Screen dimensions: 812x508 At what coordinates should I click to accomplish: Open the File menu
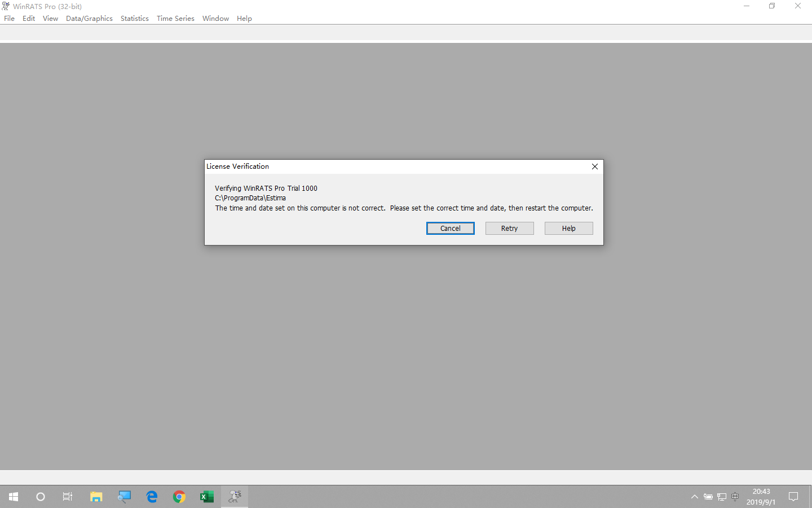pyautogui.click(x=10, y=19)
